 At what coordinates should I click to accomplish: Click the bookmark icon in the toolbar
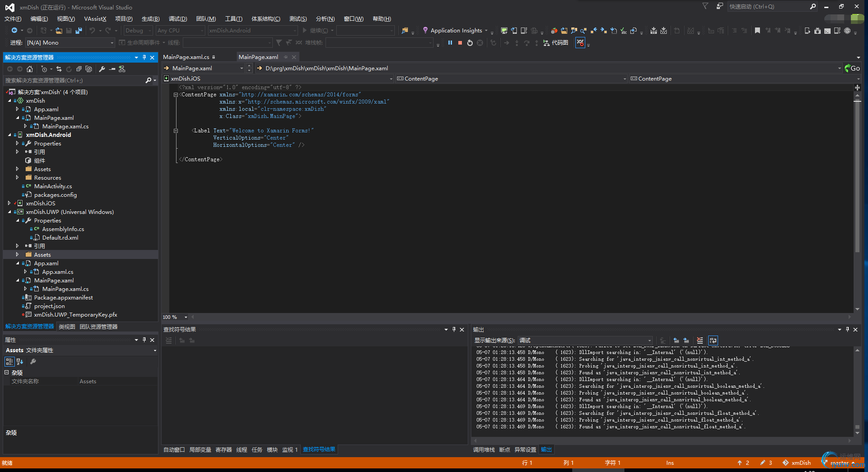click(757, 31)
